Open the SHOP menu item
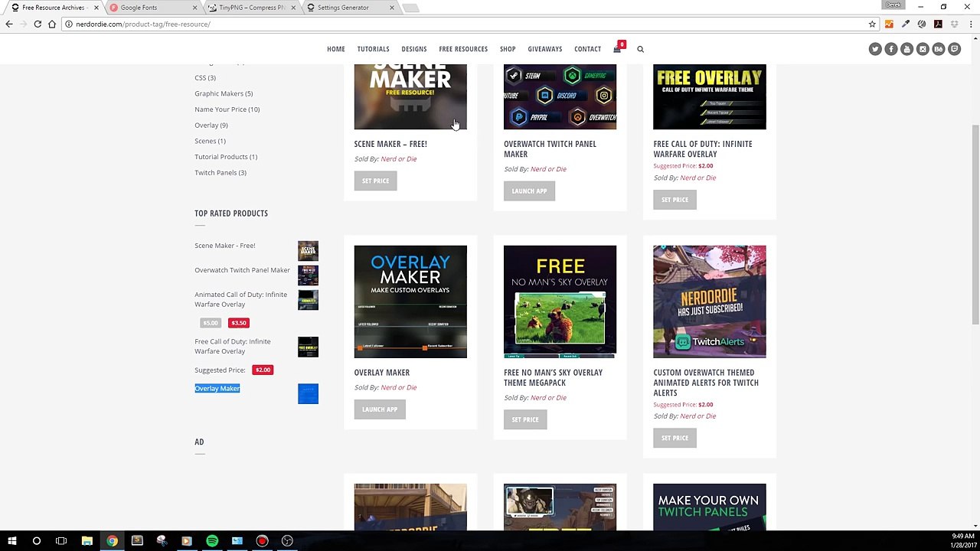The image size is (980, 551). (508, 49)
